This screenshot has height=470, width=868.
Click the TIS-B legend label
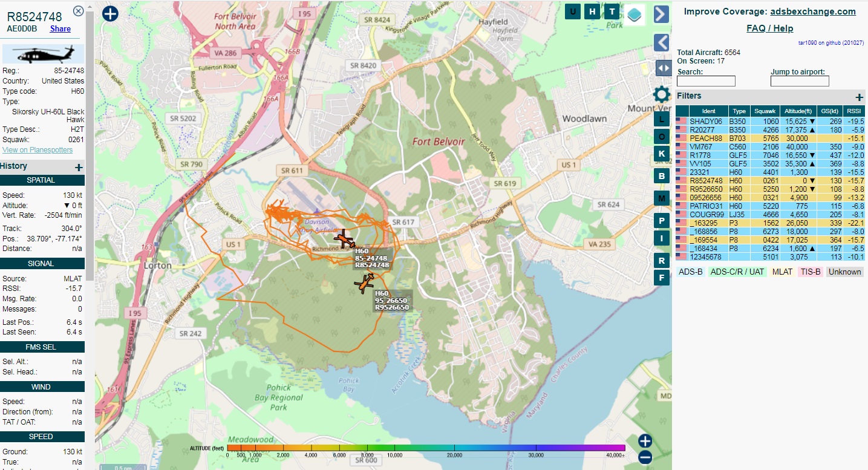[x=811, y=272]
